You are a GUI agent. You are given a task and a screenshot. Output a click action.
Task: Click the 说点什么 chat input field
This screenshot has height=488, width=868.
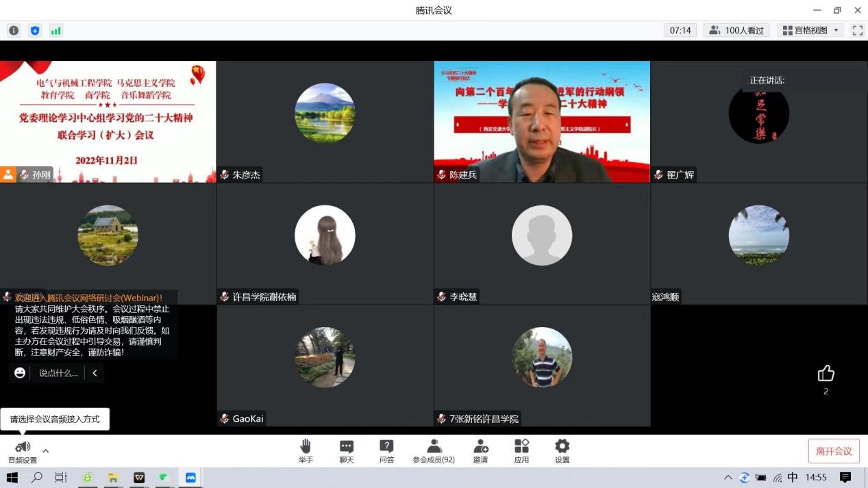pos(58,373)
